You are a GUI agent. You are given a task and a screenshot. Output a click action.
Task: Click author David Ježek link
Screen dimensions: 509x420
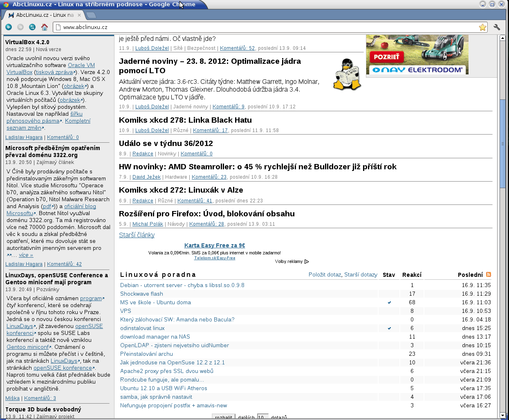[146, 177]
